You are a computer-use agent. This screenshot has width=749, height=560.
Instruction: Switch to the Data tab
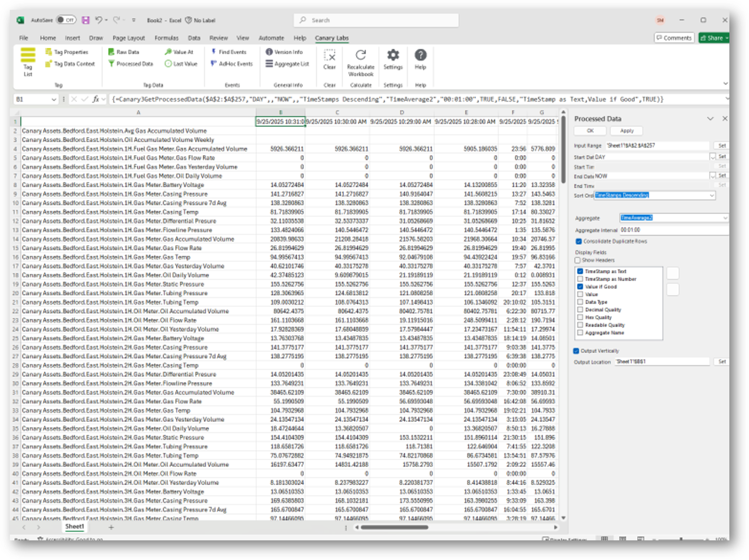pyautogui.click(x=194, y=38)
